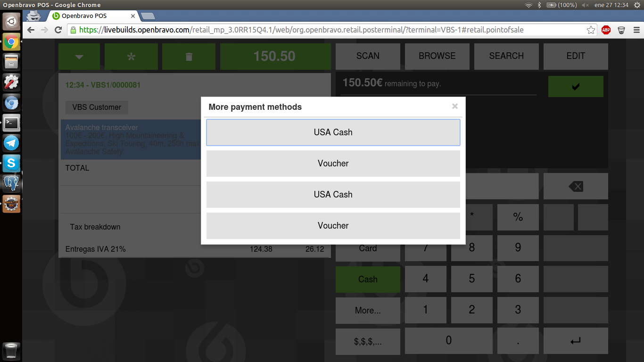Tap keypad number 8
Viewport: 644px width, 362px height.
tap(472, 248)
